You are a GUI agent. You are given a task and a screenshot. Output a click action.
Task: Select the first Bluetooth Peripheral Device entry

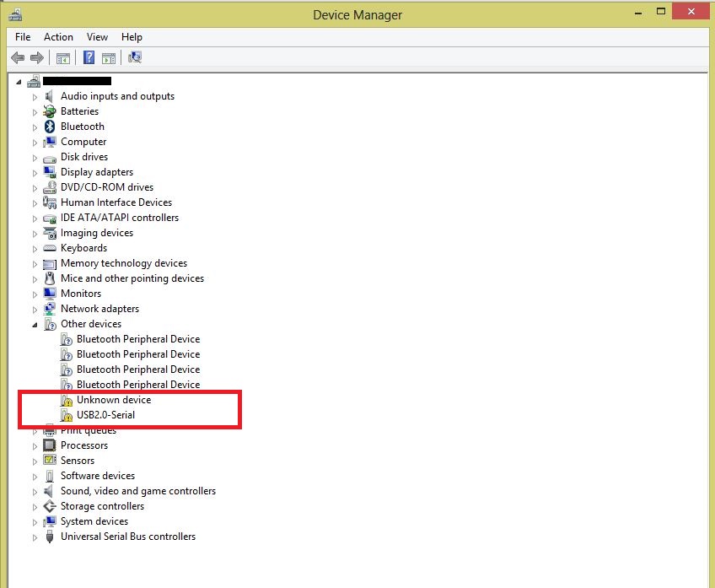(x=137, y=339)
